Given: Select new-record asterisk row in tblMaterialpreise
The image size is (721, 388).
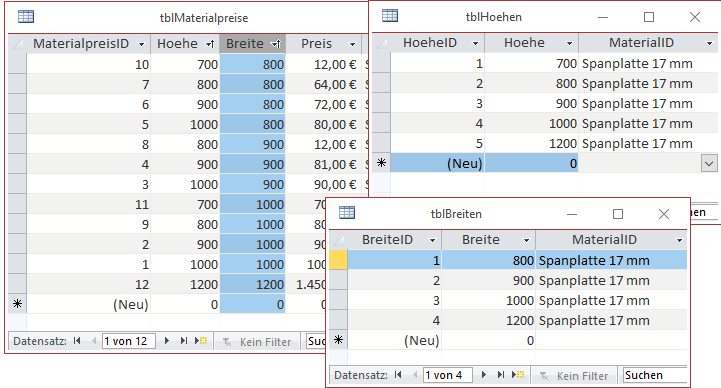Looking at the screenshot, I should pos(17,304).
